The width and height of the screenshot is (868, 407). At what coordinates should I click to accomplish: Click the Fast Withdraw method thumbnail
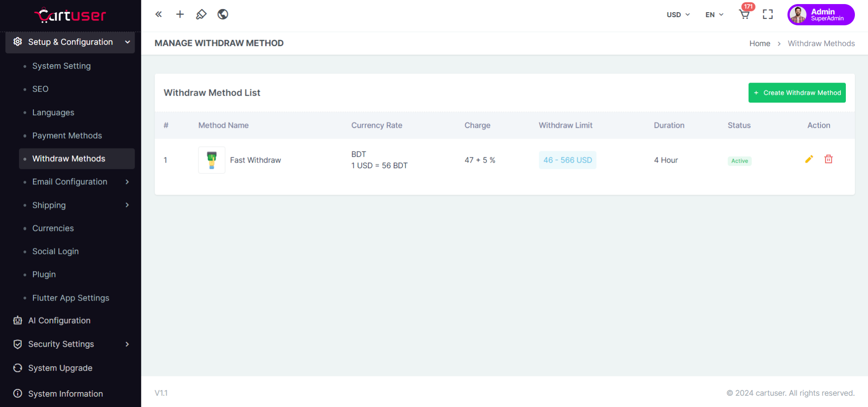point(212,160)
